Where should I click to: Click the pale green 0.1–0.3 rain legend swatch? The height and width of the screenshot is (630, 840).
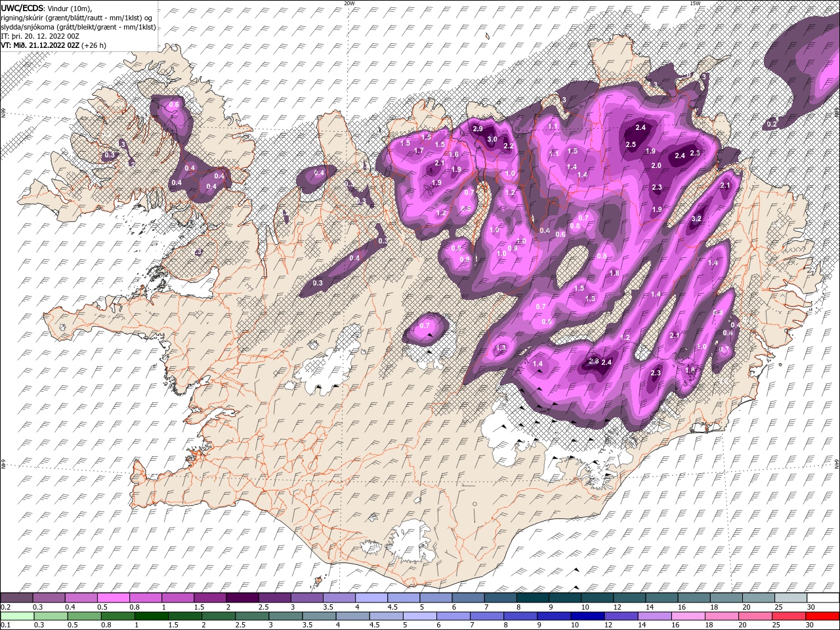(x=16, y=616)
